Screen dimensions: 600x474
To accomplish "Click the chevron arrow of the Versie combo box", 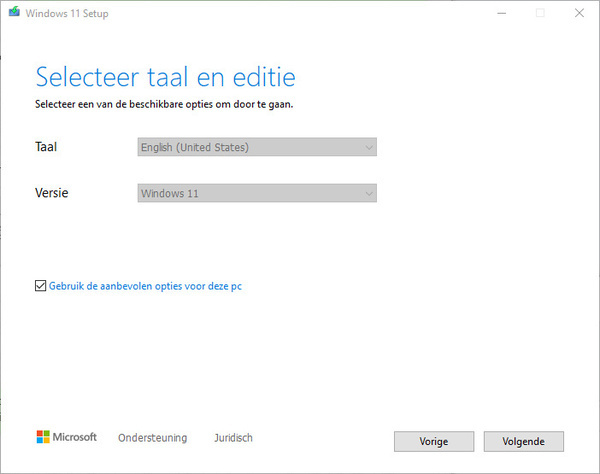I will tap(369, 194).
